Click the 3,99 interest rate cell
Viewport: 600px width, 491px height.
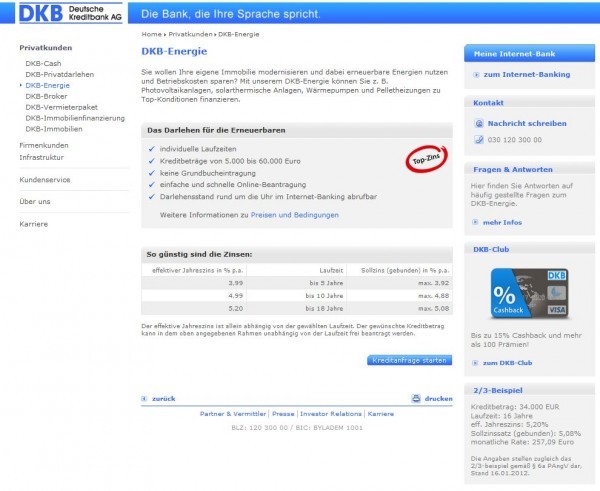(194, 283)
